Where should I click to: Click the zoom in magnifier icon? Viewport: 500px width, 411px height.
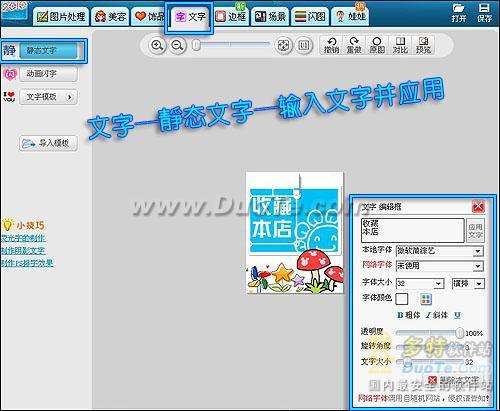(157, 45)
